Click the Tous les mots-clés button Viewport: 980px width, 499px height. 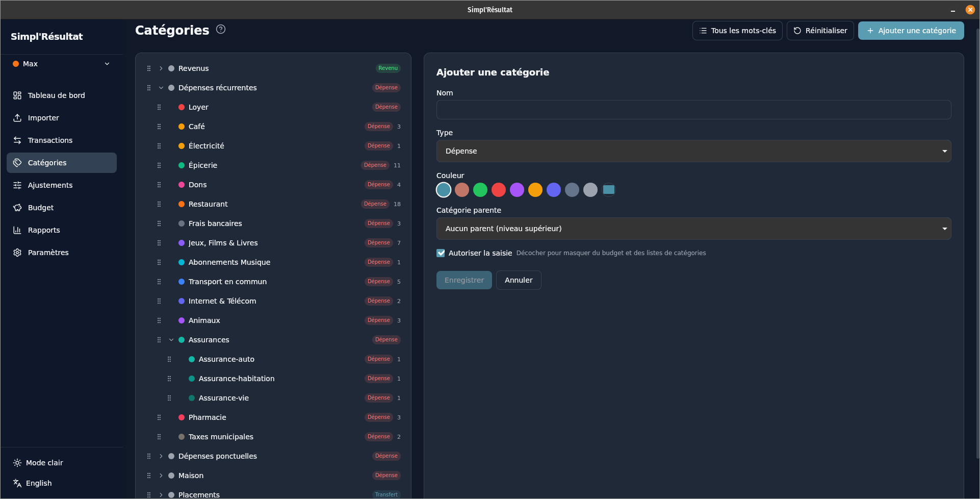point(737,31)
